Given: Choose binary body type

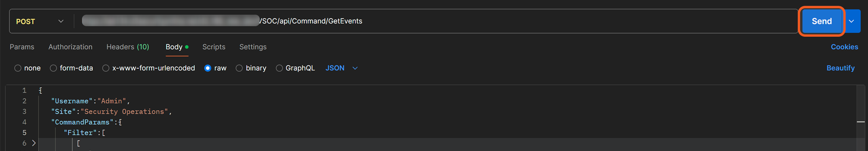Looking at the screenshot, I should [239, 68].
